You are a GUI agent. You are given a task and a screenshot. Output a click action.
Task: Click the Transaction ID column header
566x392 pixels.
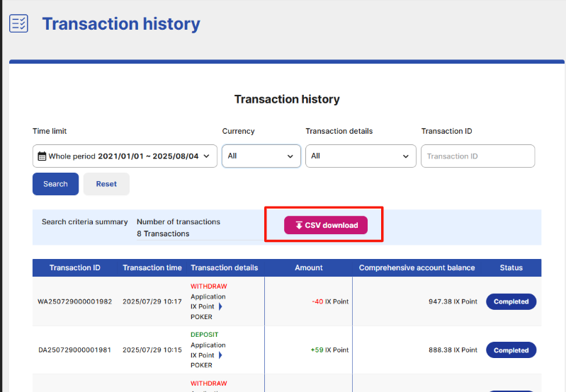tap(74, 267)
